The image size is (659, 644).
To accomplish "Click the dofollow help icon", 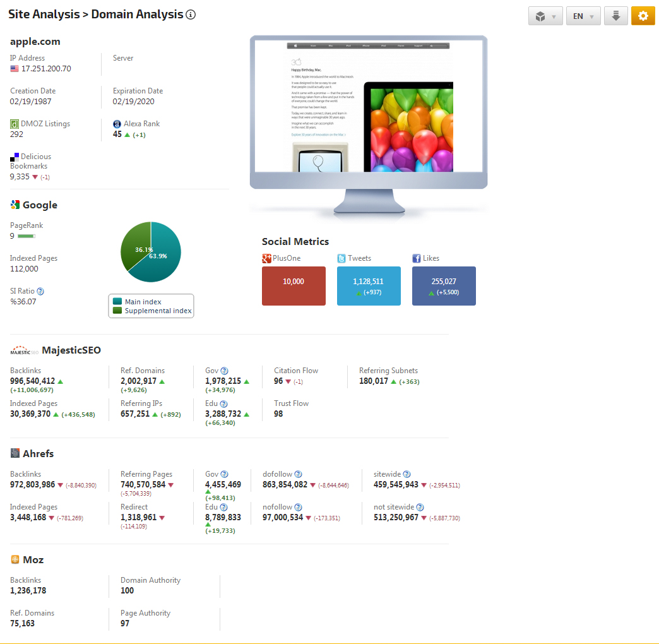I will 298,474.
